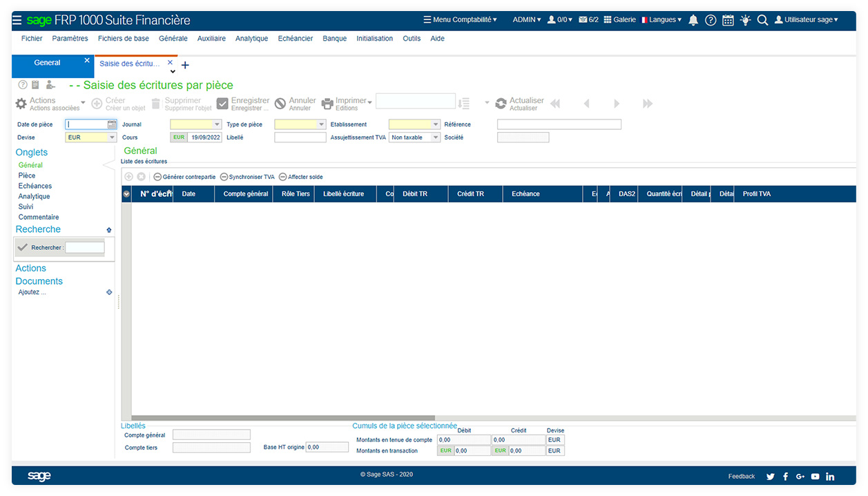Open the Analytique menu in the menu bar
The width and height of the screenshot is (868, 496).
[x=251, y=39]
